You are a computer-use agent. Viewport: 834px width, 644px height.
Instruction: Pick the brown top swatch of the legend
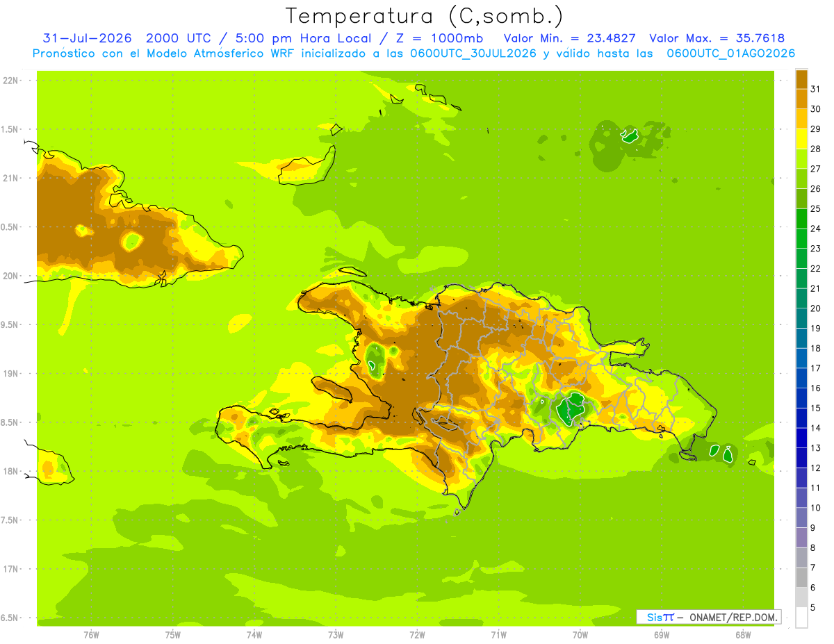pyautogui.click(x=801, y=79)
